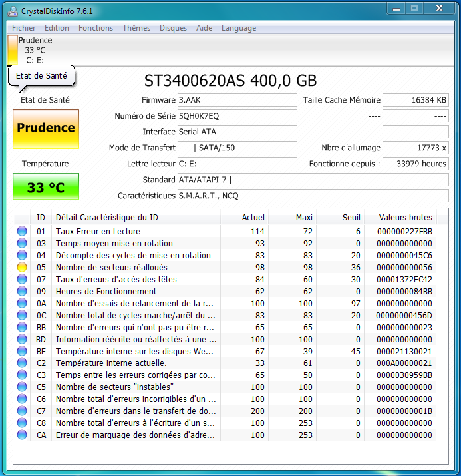The image size is (461, 476).
Task: Click the Seuil column header
Action: coord(341,217)
